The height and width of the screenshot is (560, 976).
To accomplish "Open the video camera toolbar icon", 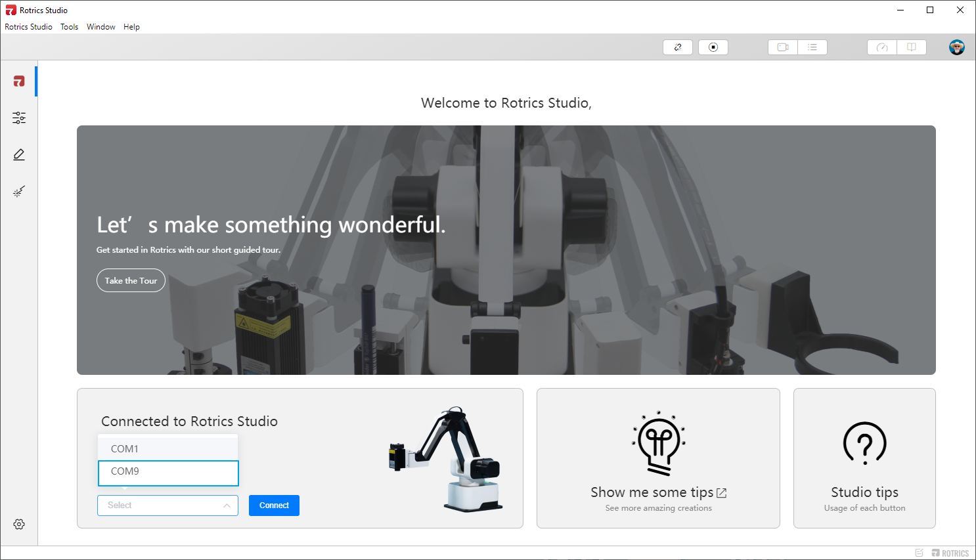I will [x=783, y=47].
